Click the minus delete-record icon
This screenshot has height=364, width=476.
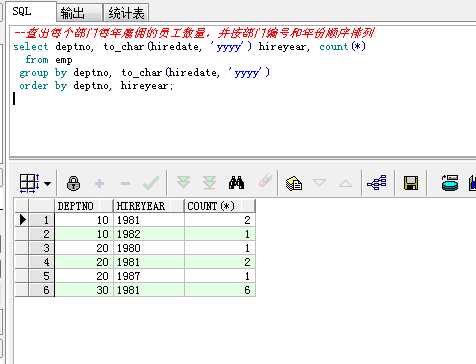pos(125,183)
